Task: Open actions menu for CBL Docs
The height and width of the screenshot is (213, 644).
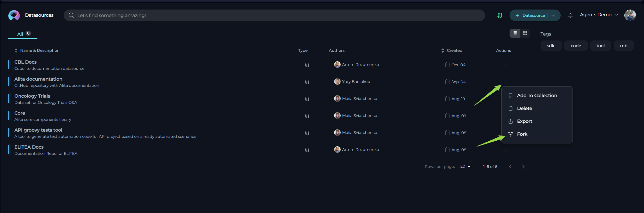Action: pos(506,65)
